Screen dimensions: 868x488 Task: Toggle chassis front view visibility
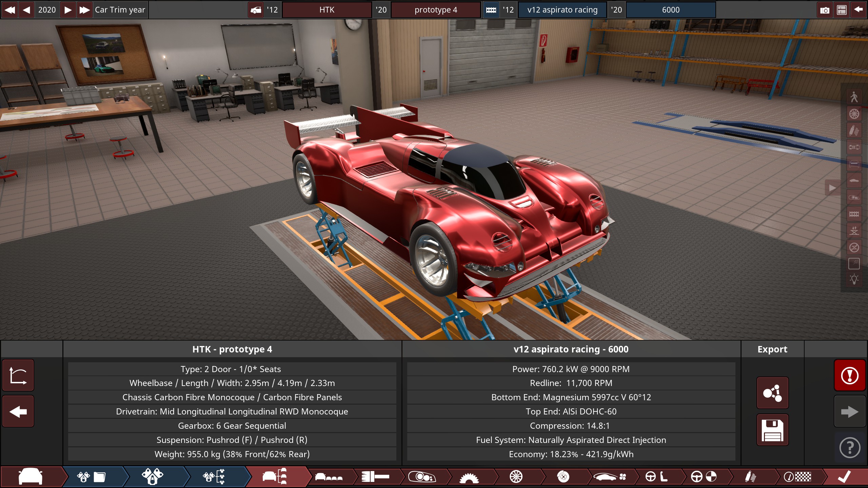pyautogui.click(x=854, y=164)
